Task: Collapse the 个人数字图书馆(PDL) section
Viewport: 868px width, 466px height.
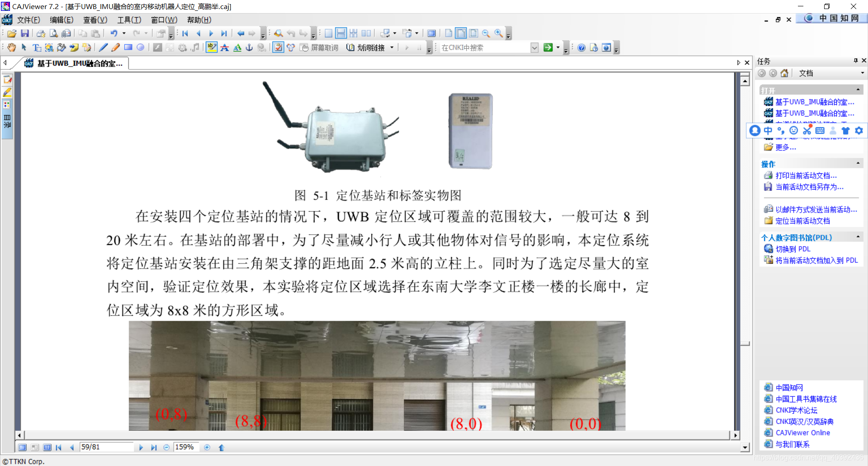Action: click(x=858, y=237)
